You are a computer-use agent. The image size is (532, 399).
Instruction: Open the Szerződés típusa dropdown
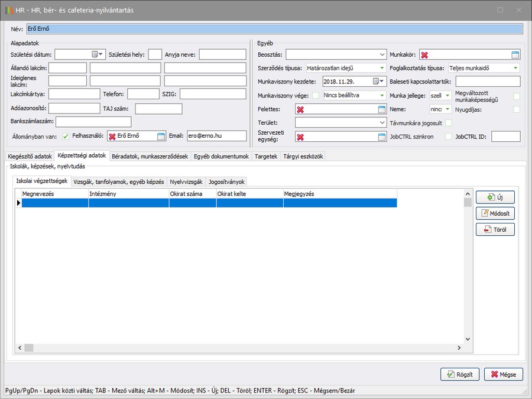click(382, 68)
